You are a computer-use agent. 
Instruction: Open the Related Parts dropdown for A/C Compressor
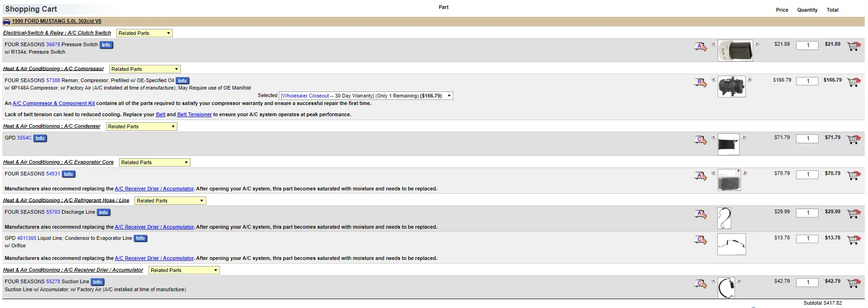(145, 69)
